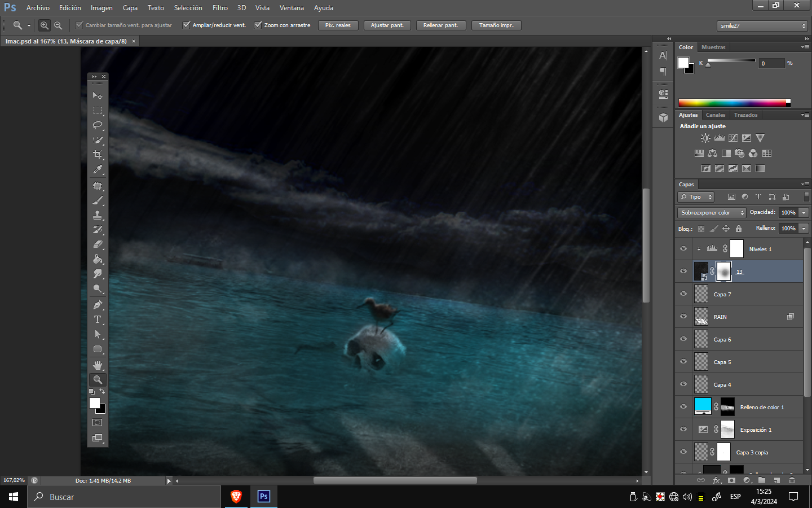812x508 pixels.
Task: Open the Color panel menu
Action: 805,47
